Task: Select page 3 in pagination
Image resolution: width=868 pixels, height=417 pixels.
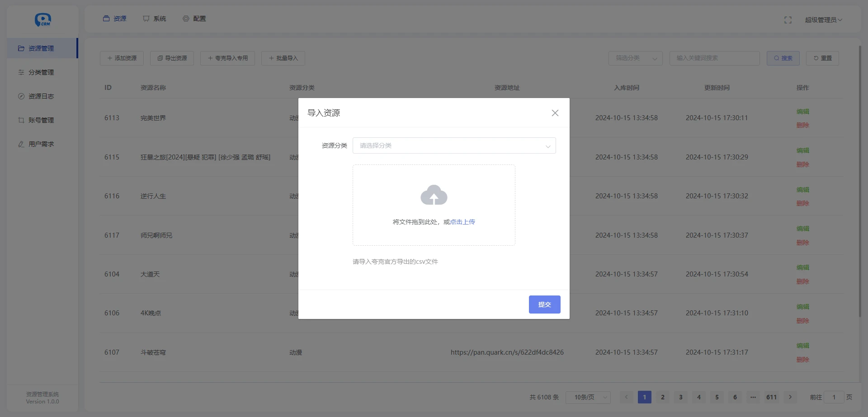Action: 681,397
